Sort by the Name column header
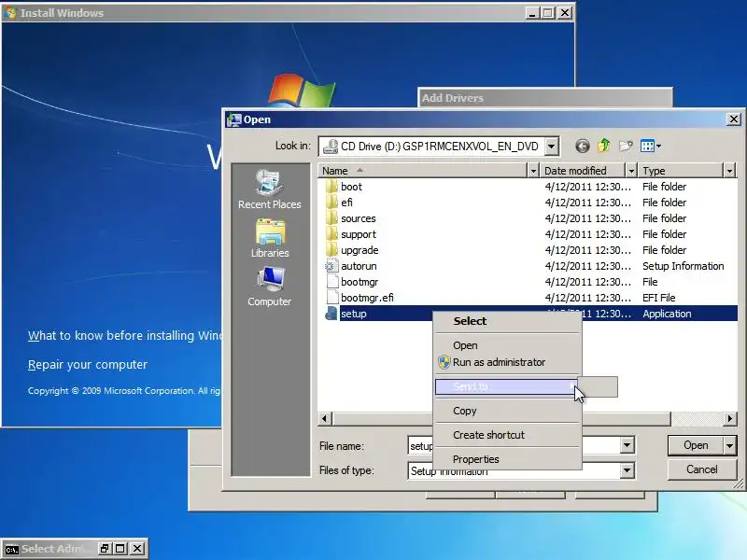Image resolution: width=747 pixels, height=560 pixels. (423, 171)
